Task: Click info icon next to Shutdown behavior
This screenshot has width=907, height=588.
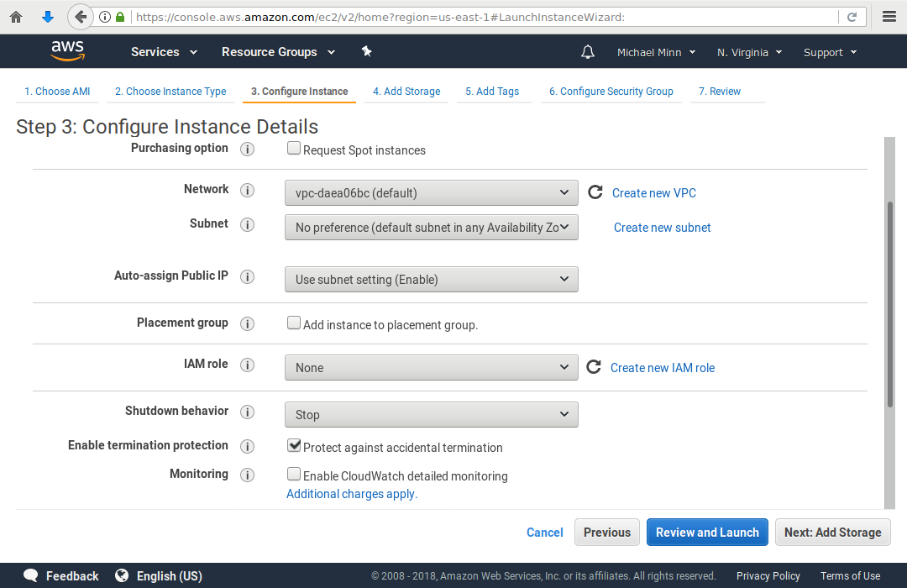Action: [x=248, y=412]
